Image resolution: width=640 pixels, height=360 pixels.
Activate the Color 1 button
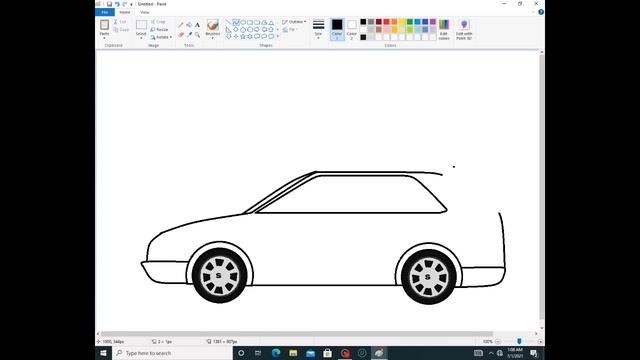[337, 29]
